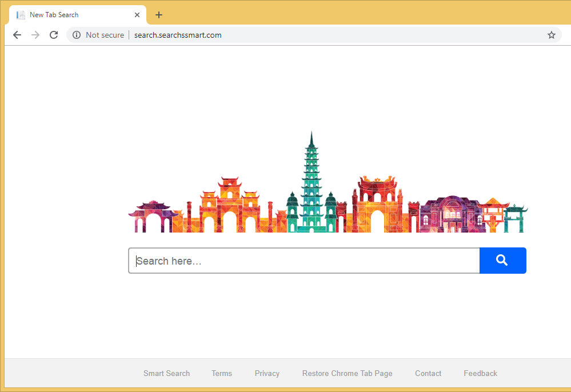Open the Feedback link

480,373
